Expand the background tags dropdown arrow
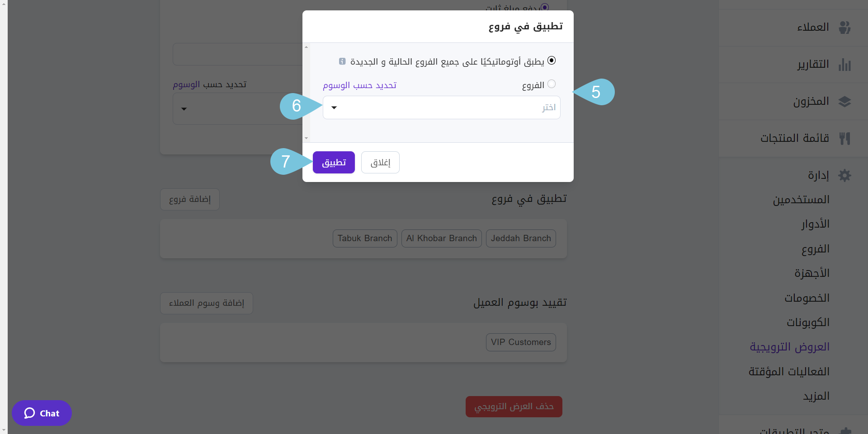 point(184,109)
